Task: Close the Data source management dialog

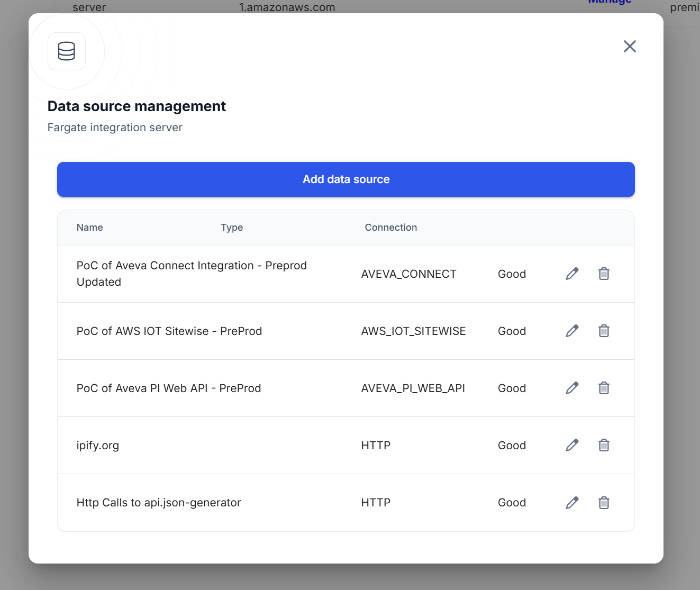Action: pos(630,47)
